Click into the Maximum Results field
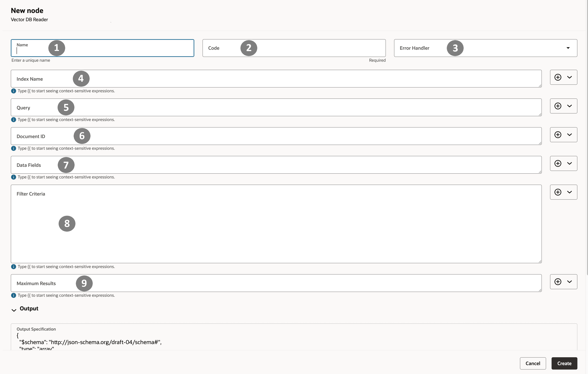The image size is (588, 374). [293, 283]
